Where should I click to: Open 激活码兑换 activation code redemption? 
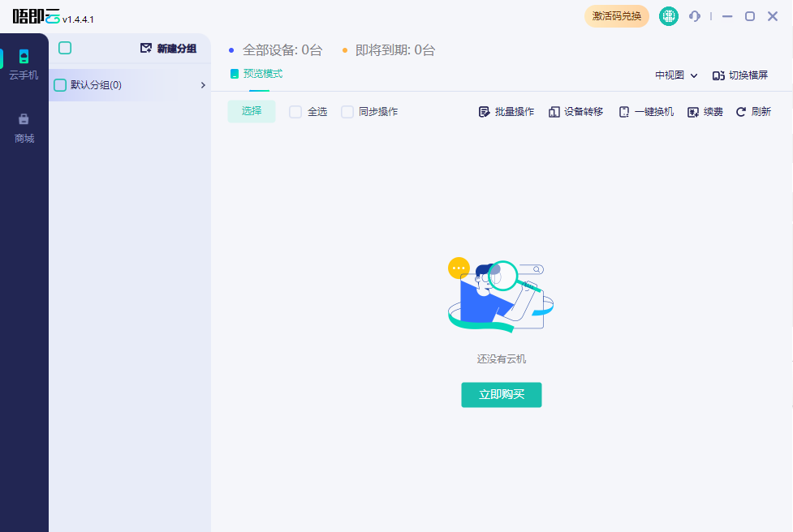617,15
